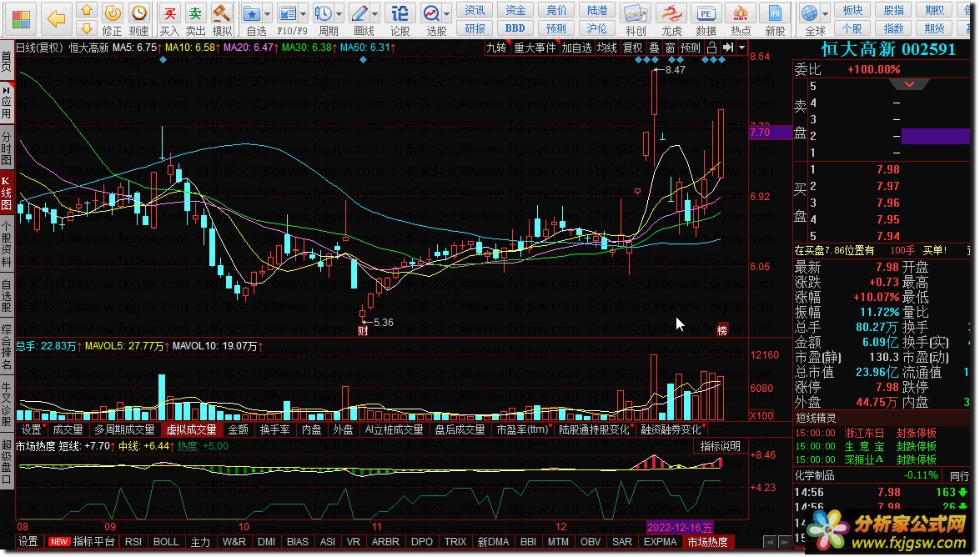Open the 科创 chart icon
This screenshot has height=557, width=980.
pyautogui.click(x=636, y=13)
